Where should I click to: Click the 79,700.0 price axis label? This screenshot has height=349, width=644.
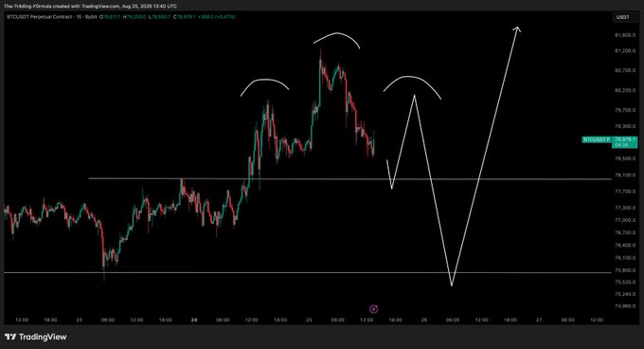point(625,110)
